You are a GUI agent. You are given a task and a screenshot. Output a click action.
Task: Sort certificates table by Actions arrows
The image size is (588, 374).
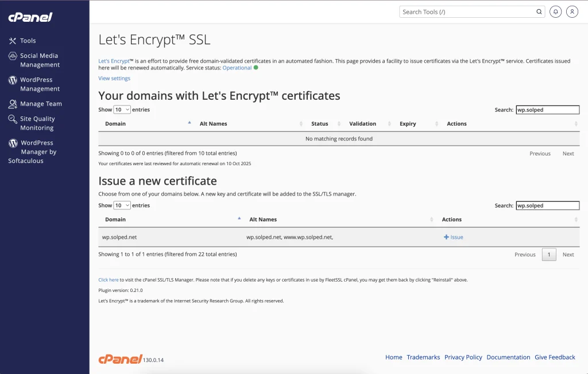[x=576, y=124]
